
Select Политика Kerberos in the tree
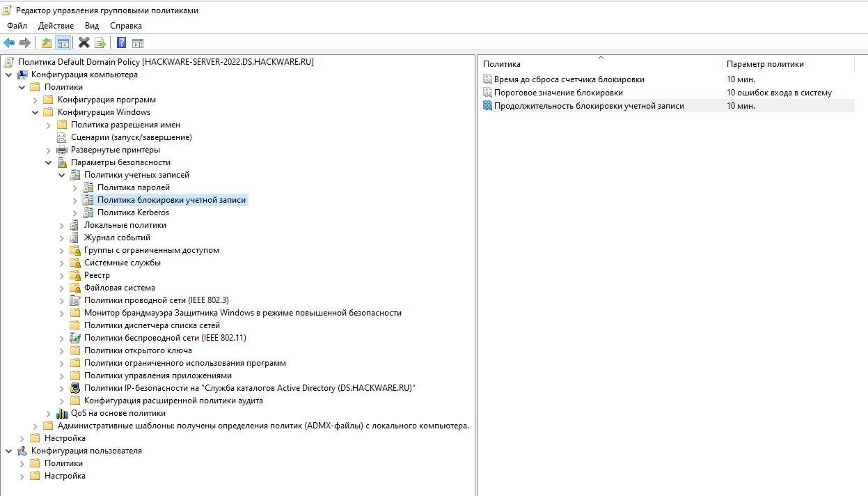[133, 212]
